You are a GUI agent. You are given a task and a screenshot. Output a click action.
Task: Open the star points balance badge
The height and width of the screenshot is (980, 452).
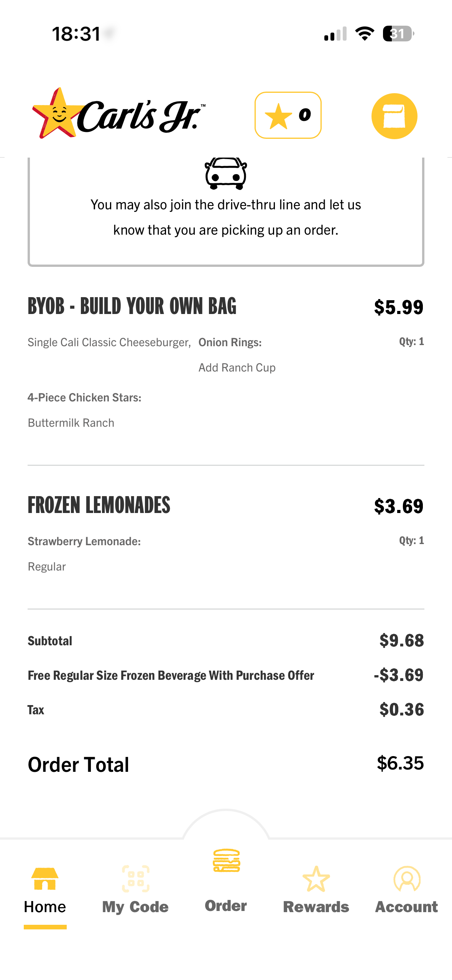pyautogui.click(x=288, y=115)
